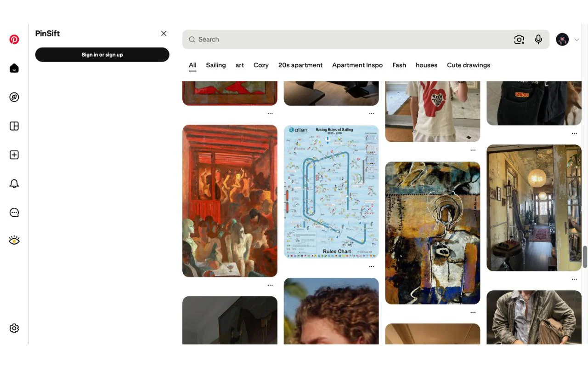Viewport: 588px width, 368px height.
Task: Open more options under the heart t-shirt pin
Action: pyautogui.click(x=473, y=150)
